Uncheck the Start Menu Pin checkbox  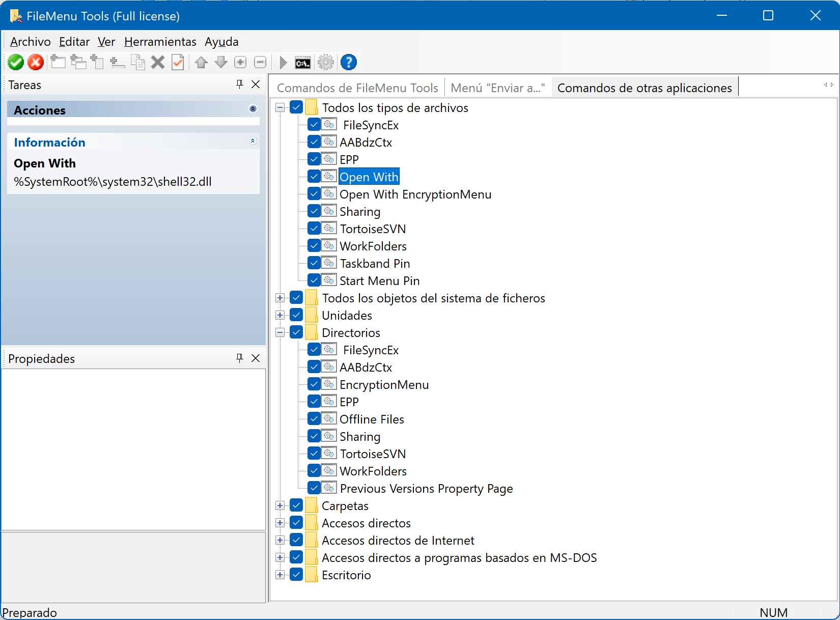(314, 280)
